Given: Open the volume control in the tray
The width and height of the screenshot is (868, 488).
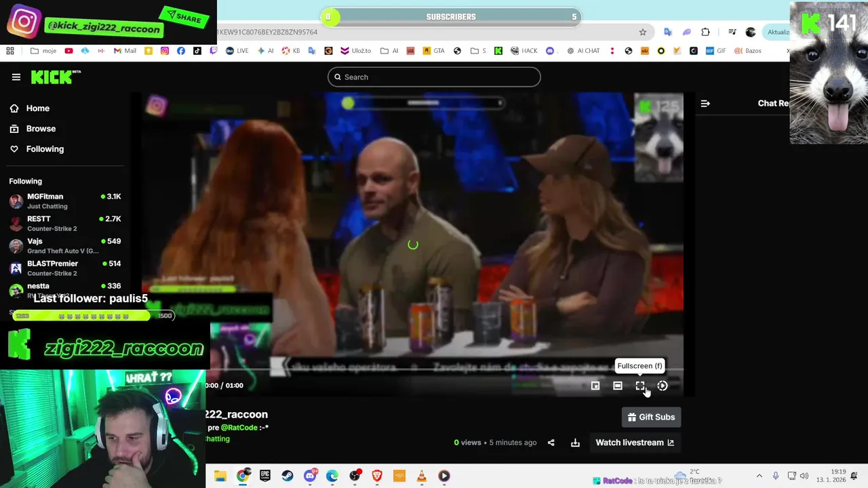Looking at the screenshot, I should 804,476.
